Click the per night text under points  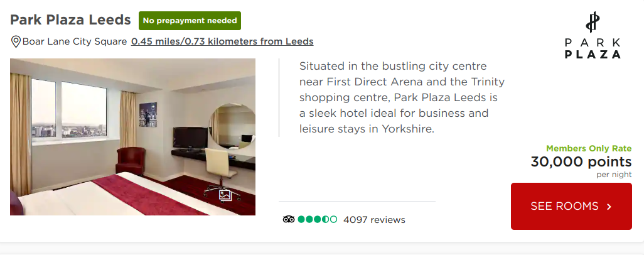pos(614,175)
